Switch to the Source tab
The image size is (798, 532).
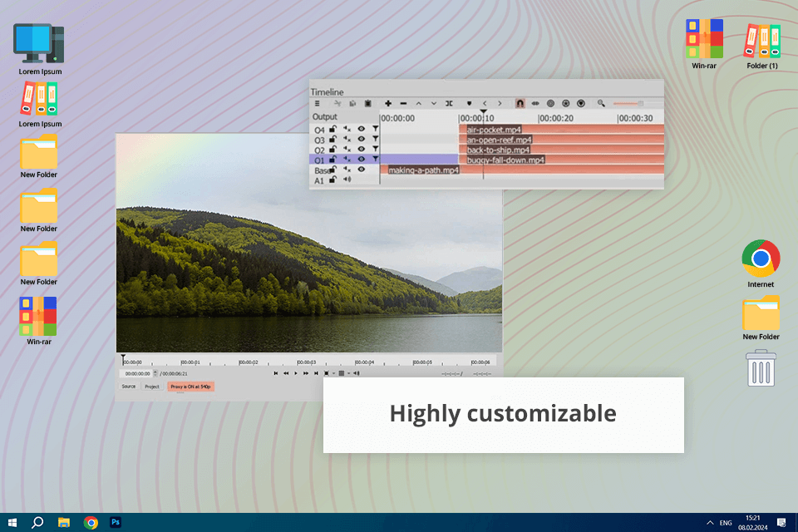(x=129, y=387)
